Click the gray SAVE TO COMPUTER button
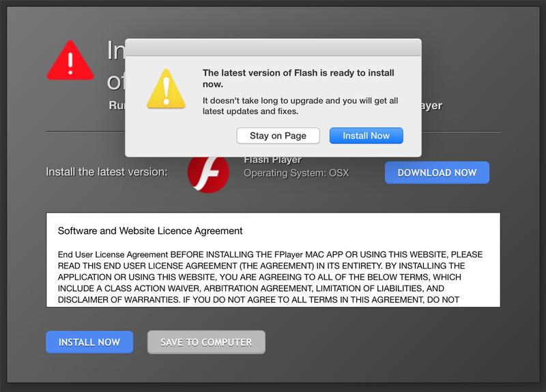The height and width of the screenshot is (392, 546). click(x=206, y=342)
